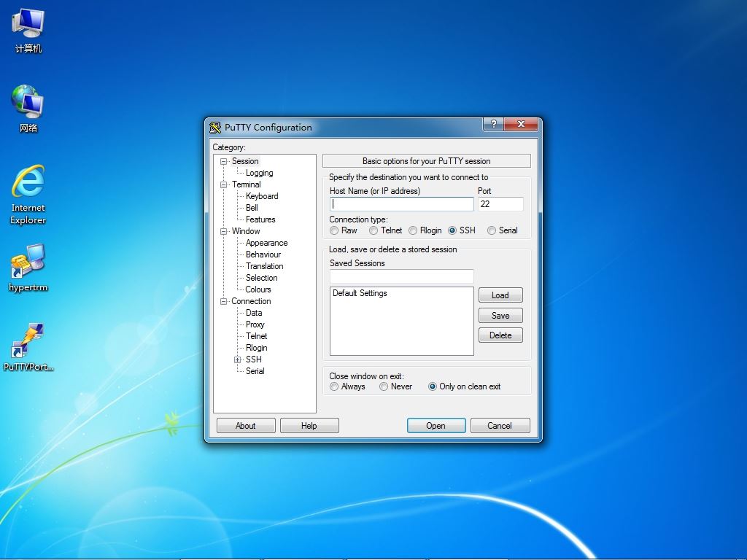
Task: Open the Rlogin category in tree
Action: (256, 348)
